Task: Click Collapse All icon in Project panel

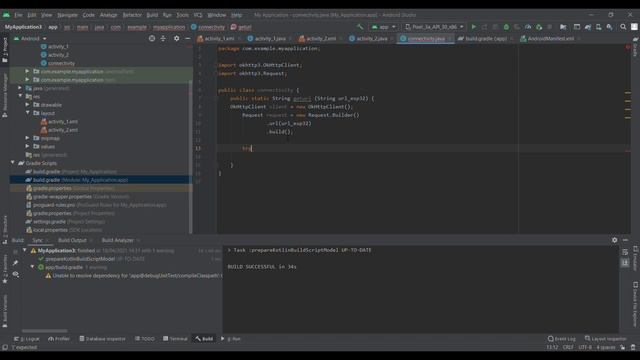Action: click(x=163, y=38)
